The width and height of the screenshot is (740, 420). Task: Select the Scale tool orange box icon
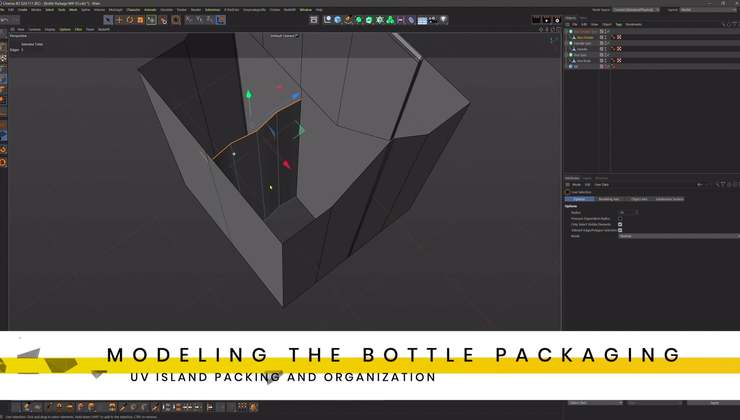click(x=140, y=20)
